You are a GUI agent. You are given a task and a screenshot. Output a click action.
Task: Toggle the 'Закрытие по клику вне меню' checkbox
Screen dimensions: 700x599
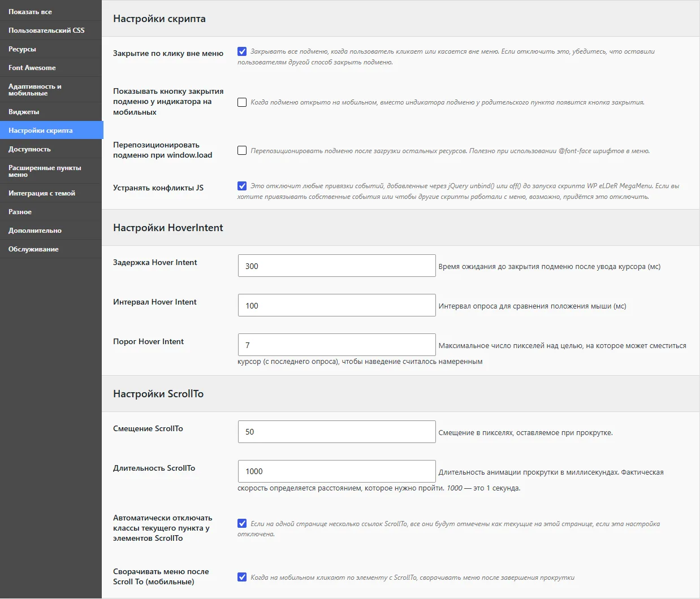[242, 51]
